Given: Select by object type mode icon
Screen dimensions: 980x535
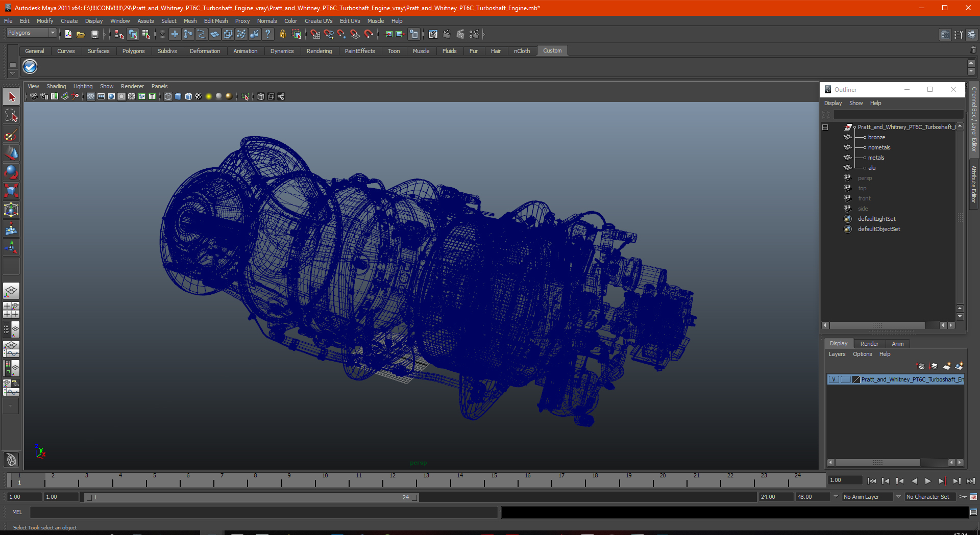Looking at the screenshot, I should (133, 34).
